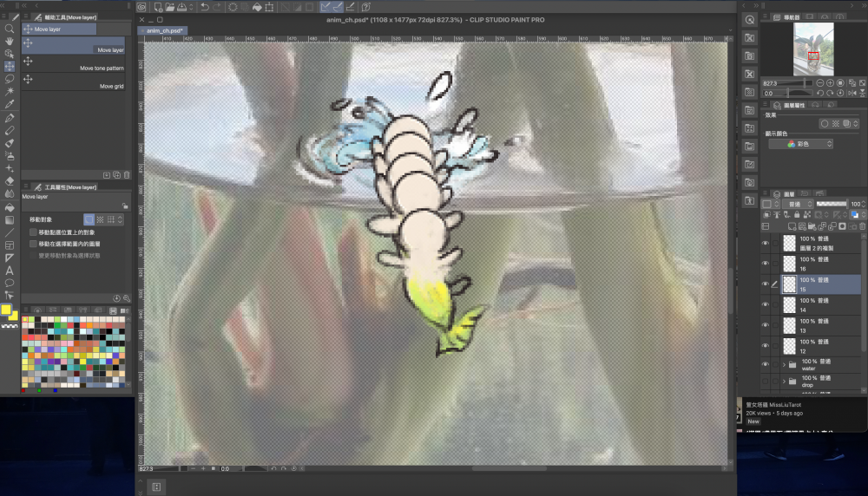Select the Fill bucket tool
Viewport: 868px width, 496px height.
(x=10, y=207)
